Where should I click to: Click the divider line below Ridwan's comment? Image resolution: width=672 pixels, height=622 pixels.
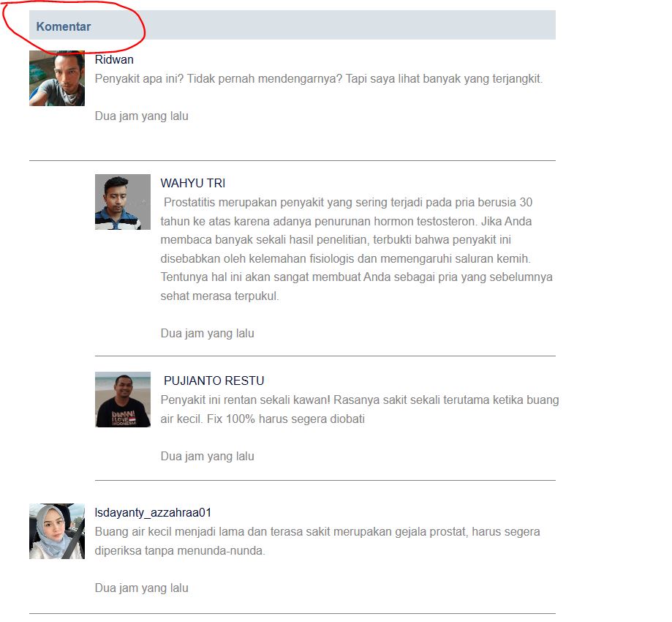pyautogui.click(x=292, y=160)
